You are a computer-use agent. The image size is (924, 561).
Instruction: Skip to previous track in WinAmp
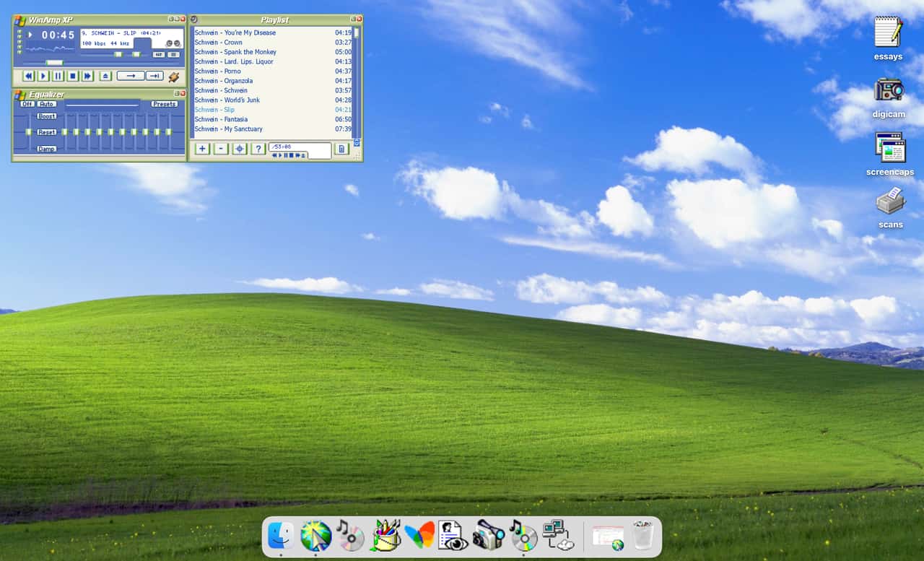point(28,76)
